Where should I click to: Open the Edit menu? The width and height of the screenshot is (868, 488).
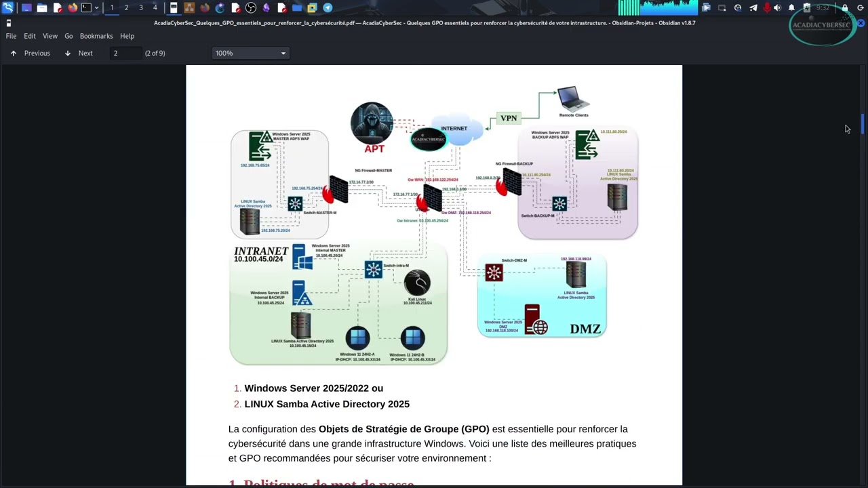[30, 36]
